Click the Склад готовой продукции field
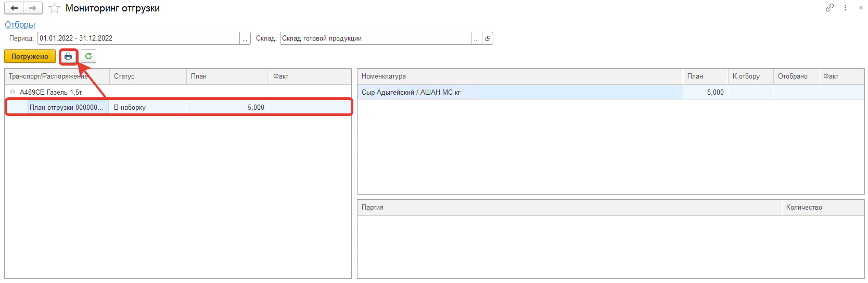The width and height of the screenshot is (868, 283). pyautogui.click(x=375, y=38)
